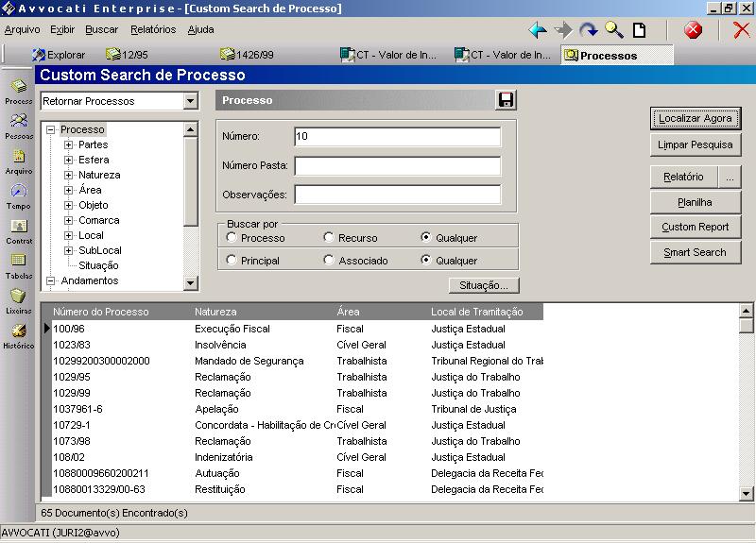Expand the Comarca tree node
This screenshot has width=756, height=543.
coord(68,220)
